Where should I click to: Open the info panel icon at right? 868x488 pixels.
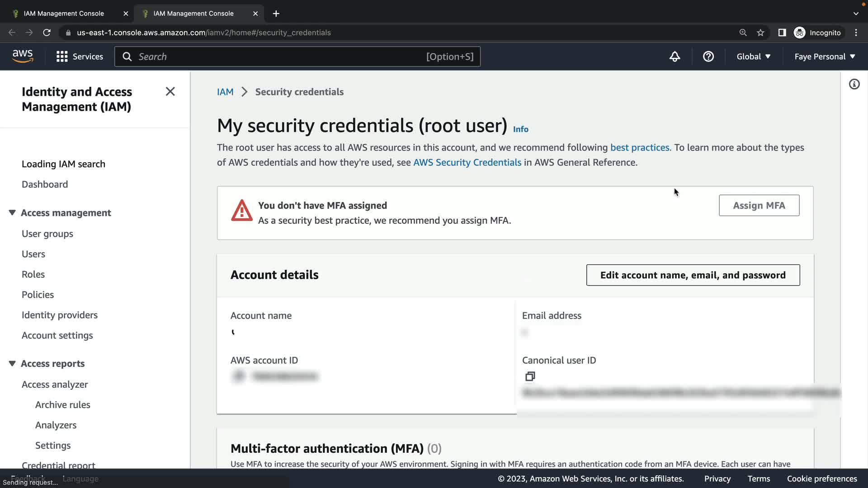[854, 84]
